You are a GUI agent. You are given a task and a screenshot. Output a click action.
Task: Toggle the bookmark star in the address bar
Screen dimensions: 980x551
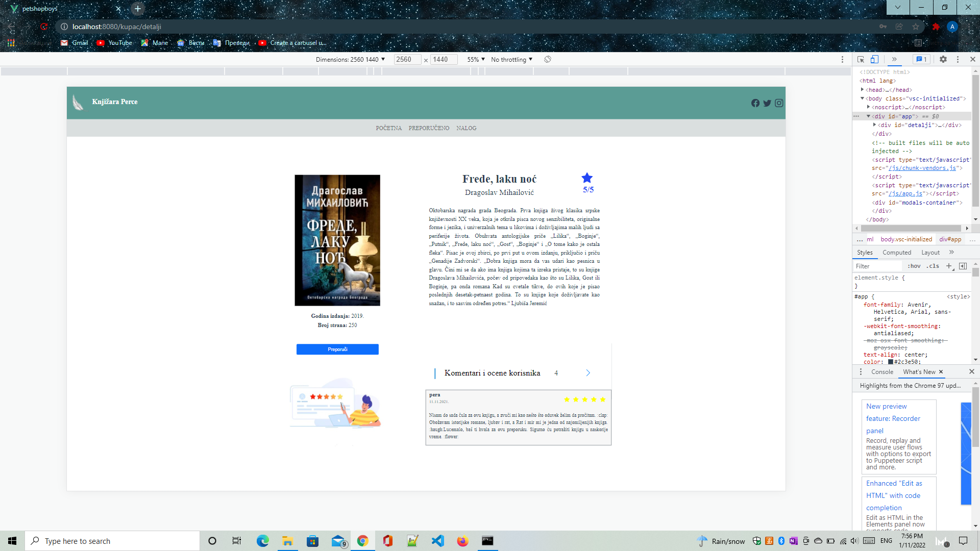click(915, 26)
